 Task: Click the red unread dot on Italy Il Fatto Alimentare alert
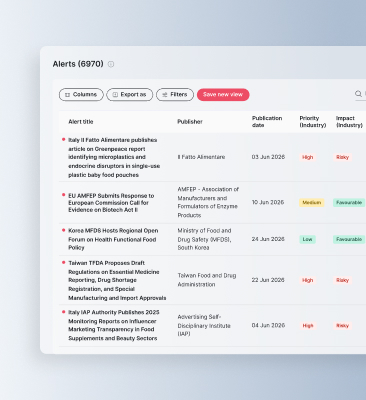pyautogui.click(x=63, y=140)
